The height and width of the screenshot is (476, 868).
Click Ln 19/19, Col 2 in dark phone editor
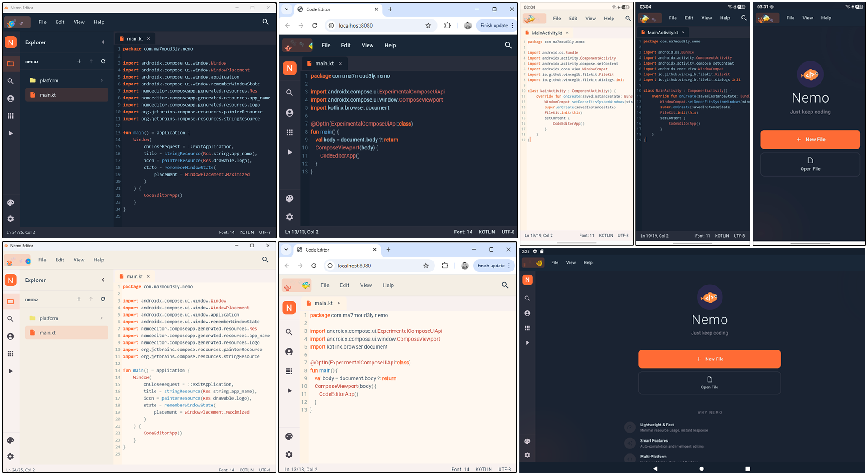654,236
